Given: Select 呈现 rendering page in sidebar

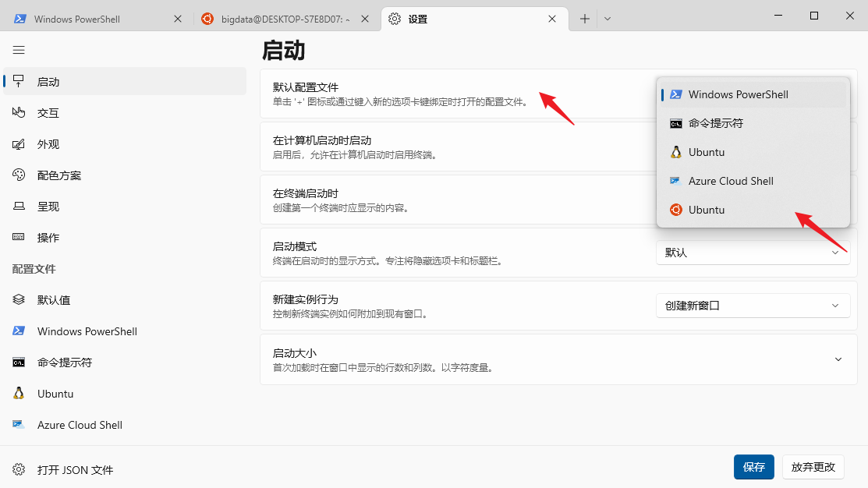Looking at the screenshot, I should click(48, 207).
